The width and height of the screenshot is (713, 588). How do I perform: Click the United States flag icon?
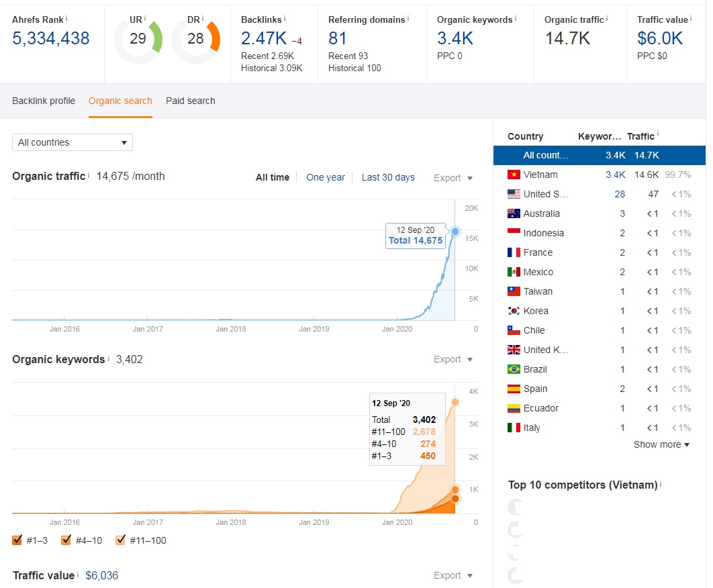coord(514,194)
